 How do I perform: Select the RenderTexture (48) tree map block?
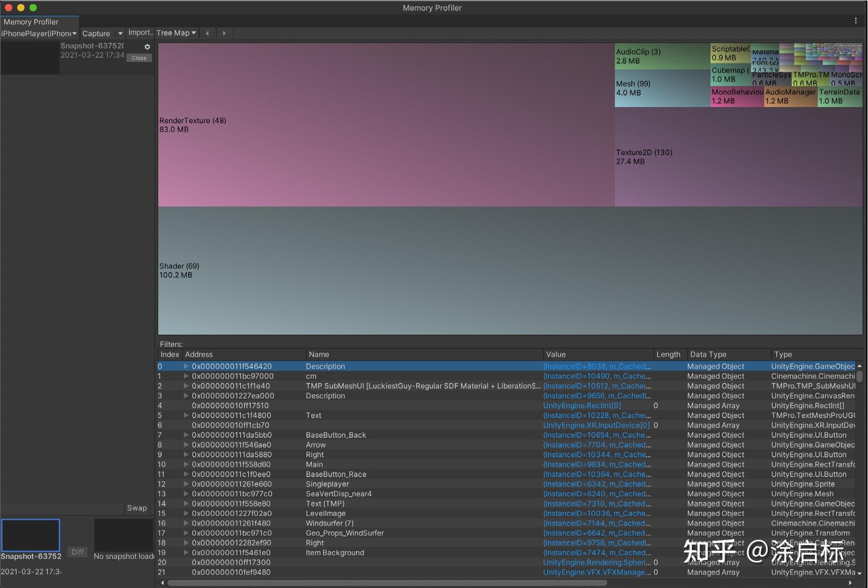tap(386, 125)
